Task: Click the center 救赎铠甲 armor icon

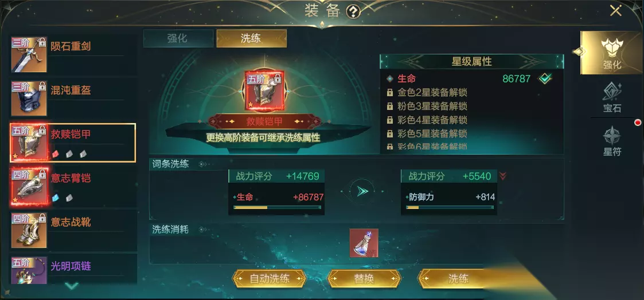Action: (265, 90)
